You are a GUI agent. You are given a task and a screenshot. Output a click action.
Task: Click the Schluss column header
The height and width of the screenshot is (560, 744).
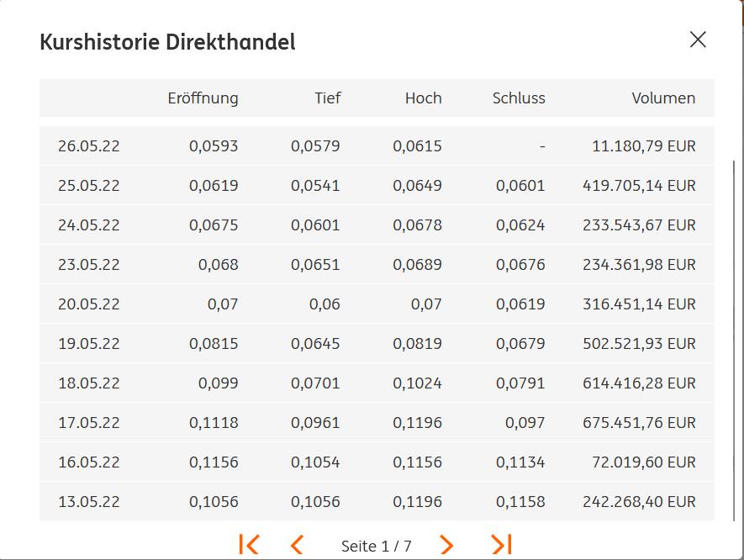(x=519, y=98)
